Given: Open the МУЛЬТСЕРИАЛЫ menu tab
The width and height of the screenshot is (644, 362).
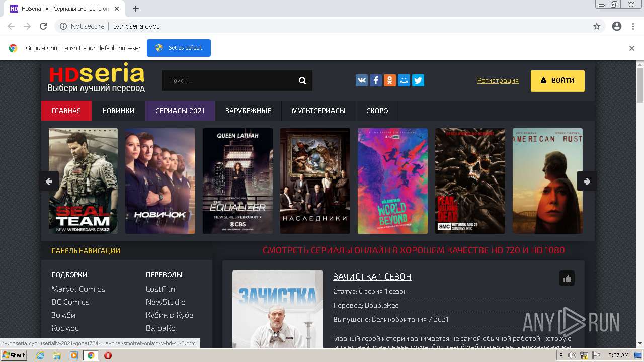Looking at the screenshot, I should click(x=318, y=111).
